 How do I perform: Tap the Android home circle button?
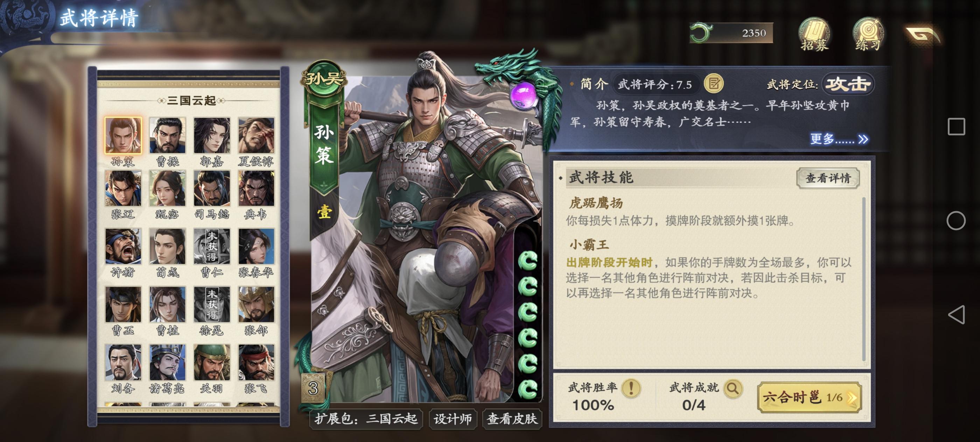click(x=956, y=220)
